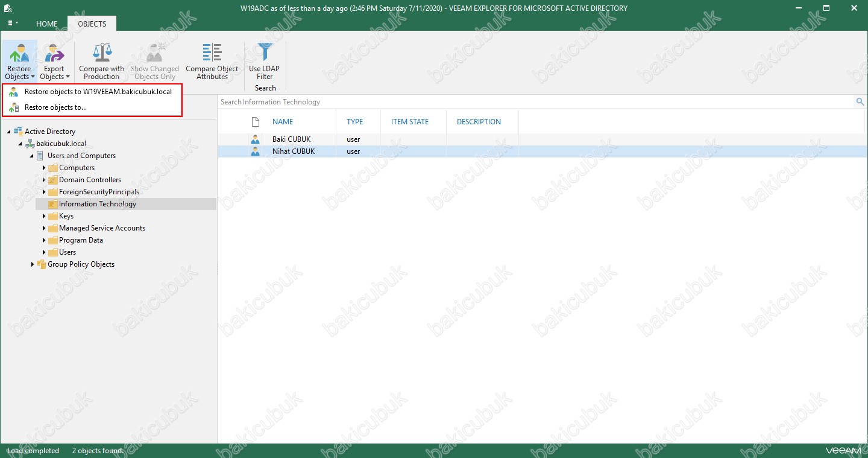Open the Restore Objects ribbon button
This screenshot has width=868, height=458.
[19, 61]
